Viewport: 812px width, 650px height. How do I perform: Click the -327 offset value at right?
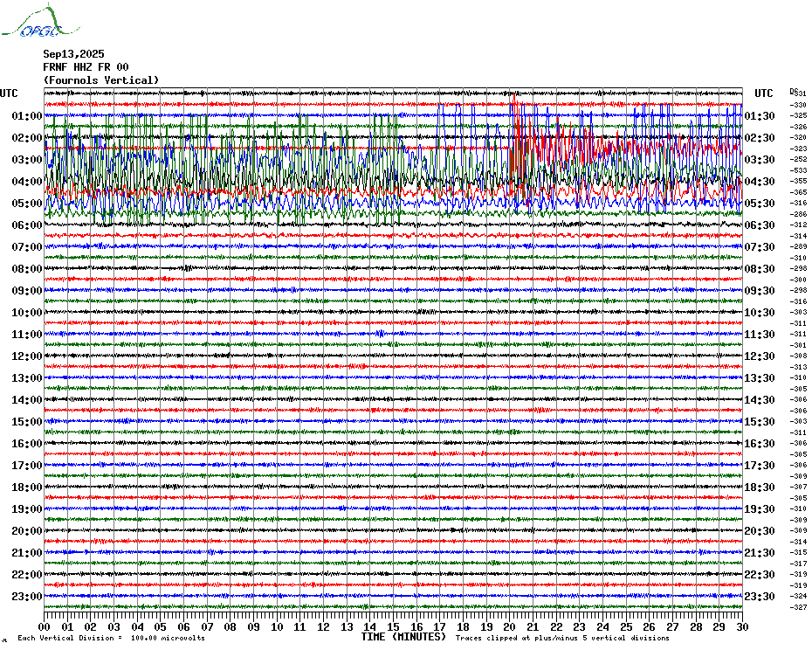click(798, 607)
